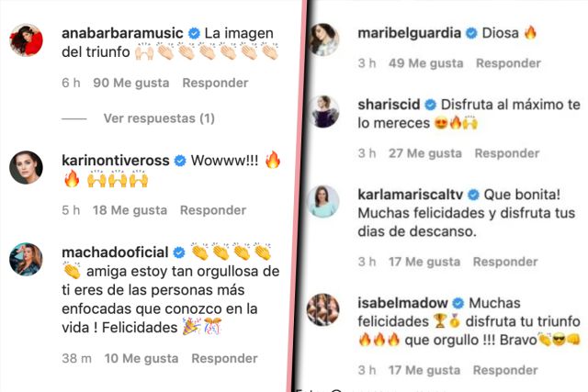Image resolution: width=588 pixels, height=392 pixels.
Task: Click verified badge next to anabarbaramusic
Action: coord(194,33)
